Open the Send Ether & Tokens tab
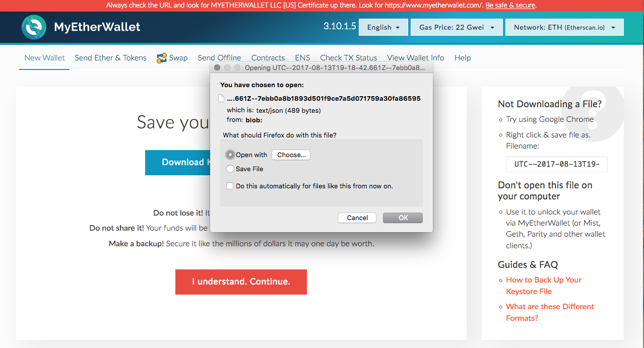This screenshot has width=644, height=348. [x=110, y=57]
